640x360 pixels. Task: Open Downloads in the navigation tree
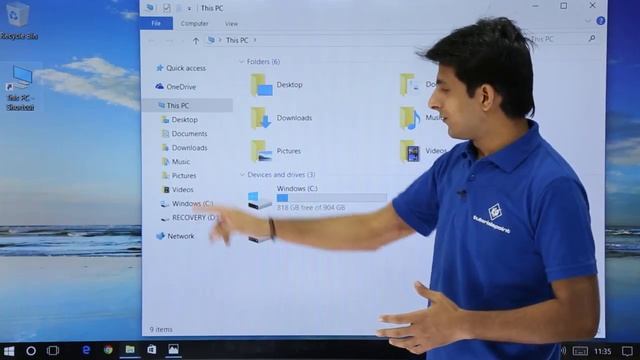tap(184, 148)
